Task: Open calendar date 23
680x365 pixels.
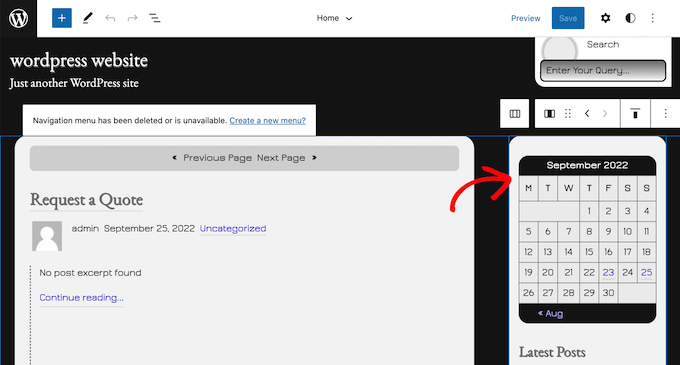Action: click(608, 272)
